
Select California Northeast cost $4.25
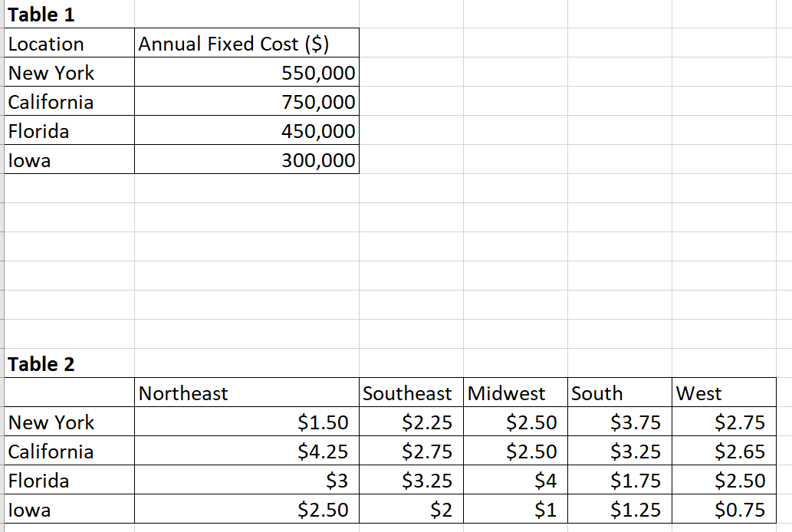(x=246, y=451)
